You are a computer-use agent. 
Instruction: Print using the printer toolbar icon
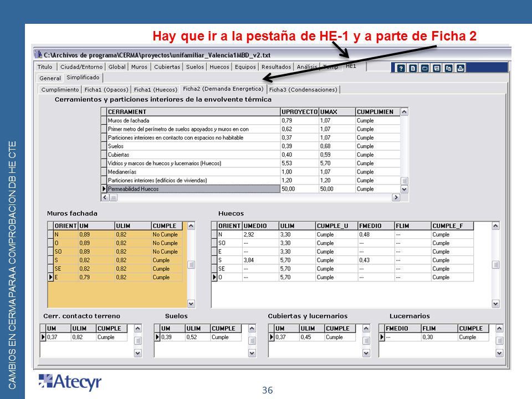coord(461,68)
